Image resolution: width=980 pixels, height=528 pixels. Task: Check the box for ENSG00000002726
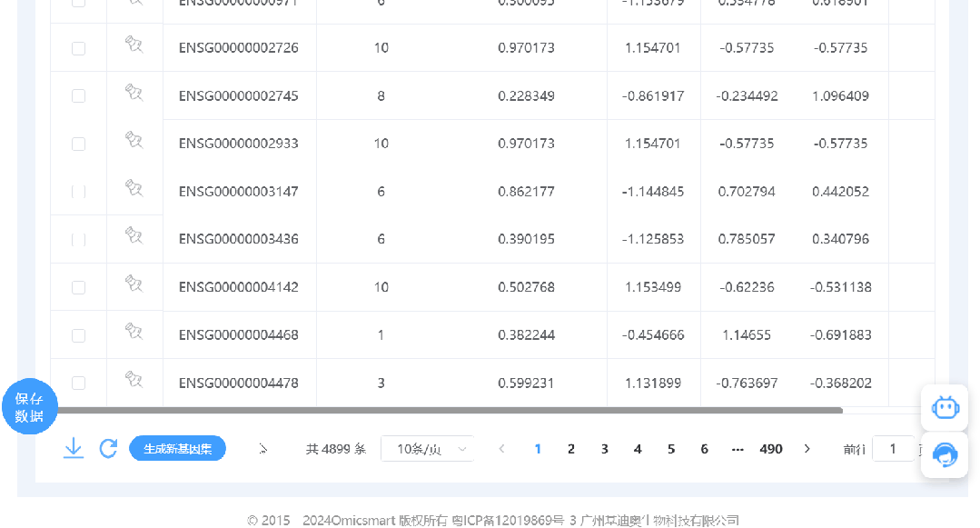pos(78,48)
